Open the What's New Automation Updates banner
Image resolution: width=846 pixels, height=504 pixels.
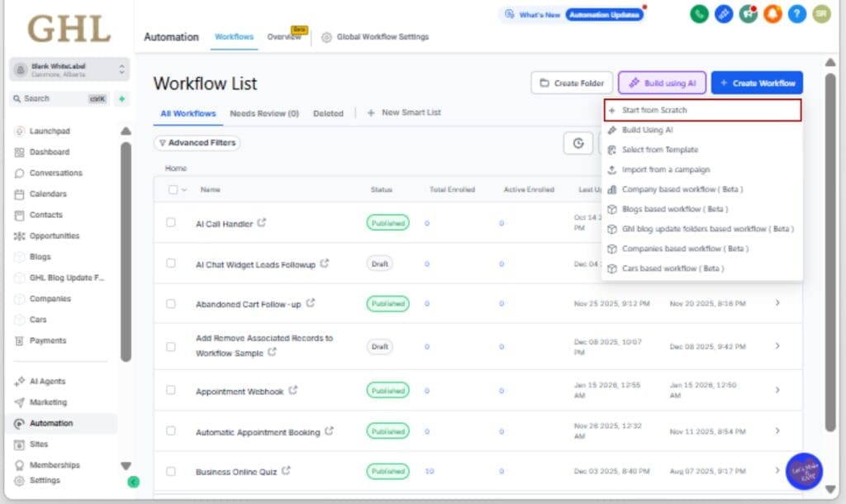[x=572, y=15]
